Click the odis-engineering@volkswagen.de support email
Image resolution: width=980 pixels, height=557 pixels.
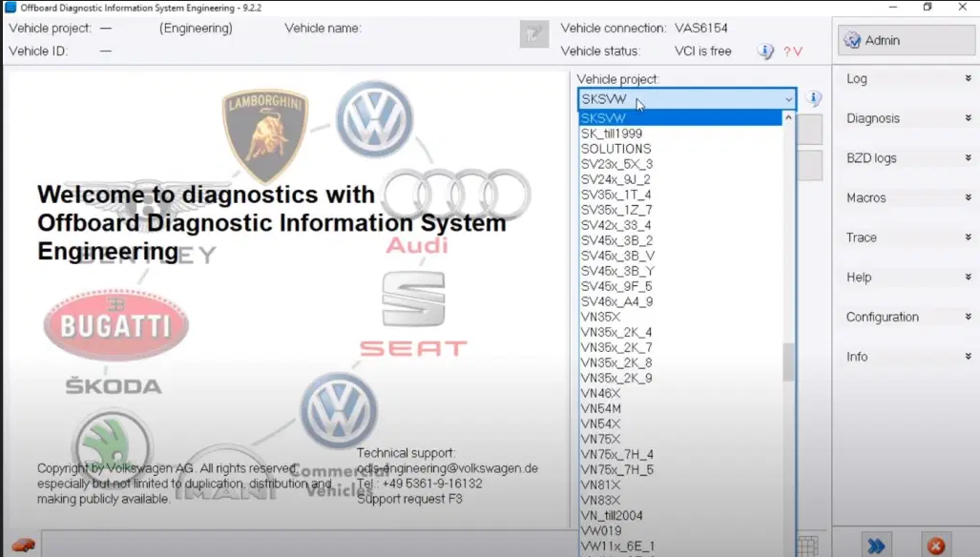point(447,468)
